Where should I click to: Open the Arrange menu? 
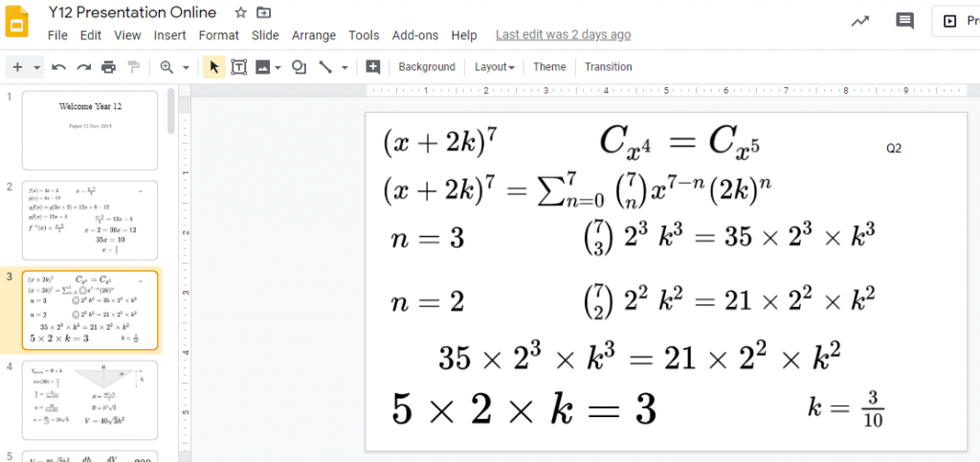pos(314,35)
